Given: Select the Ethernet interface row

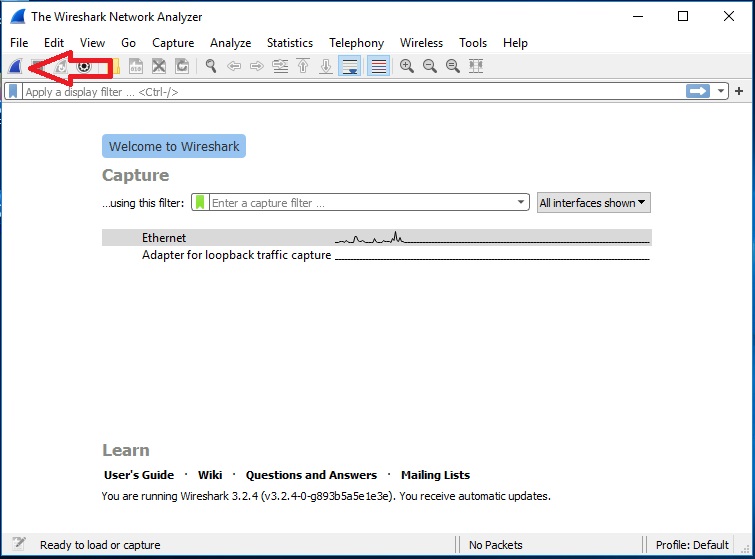Looking at the screenshot, I should [377, 237].
